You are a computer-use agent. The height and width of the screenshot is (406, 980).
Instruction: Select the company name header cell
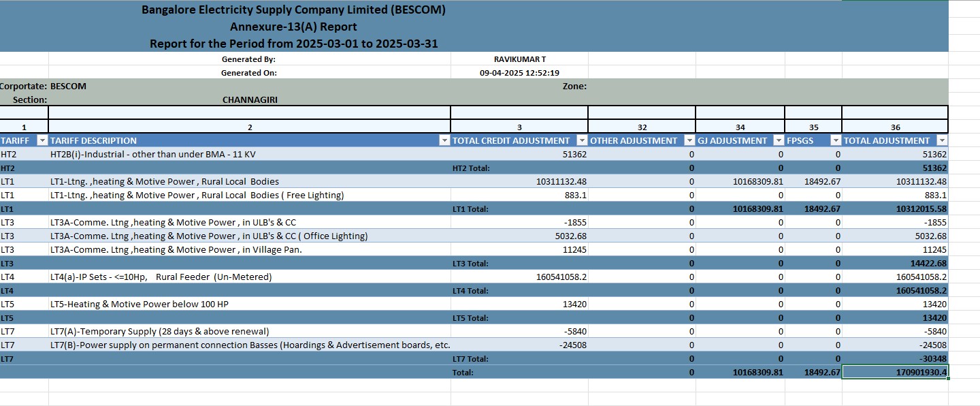point(293,10)
